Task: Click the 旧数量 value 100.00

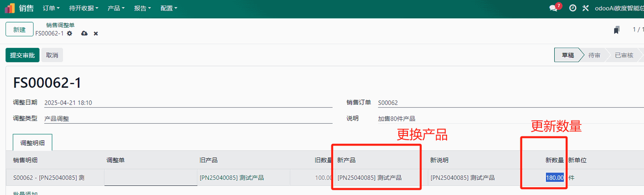Action: [x=324, y=178]
